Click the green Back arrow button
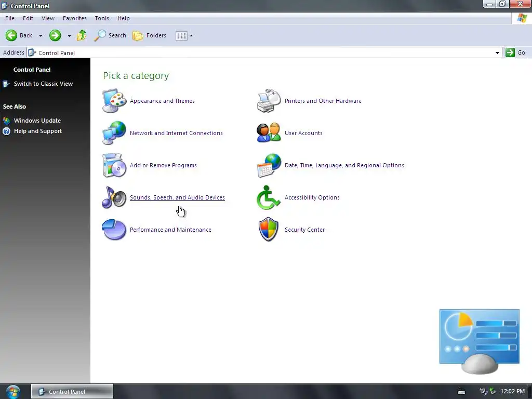532x399 pixels. [x=11, y=35]
